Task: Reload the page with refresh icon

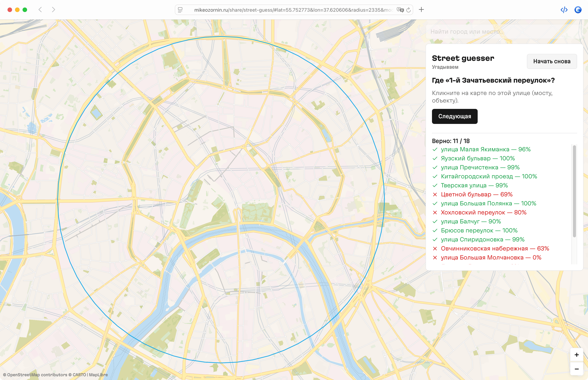Action: tap(408, 10)
